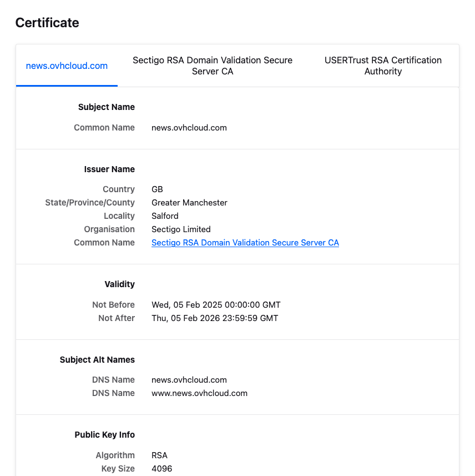Click the Organisation field label
Viewport: 475px width, 476px height.
tap(109, 229)
